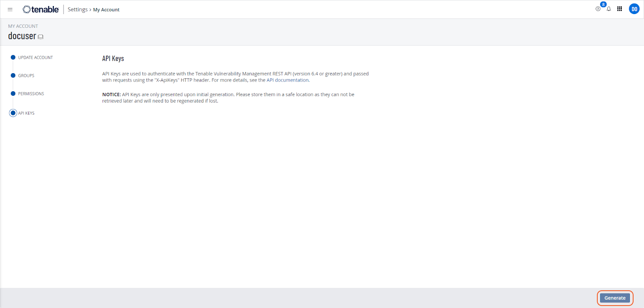Viewport: 644px width, 308px height.
Task: Click the icon beside the docuser title
Action: 41,37
